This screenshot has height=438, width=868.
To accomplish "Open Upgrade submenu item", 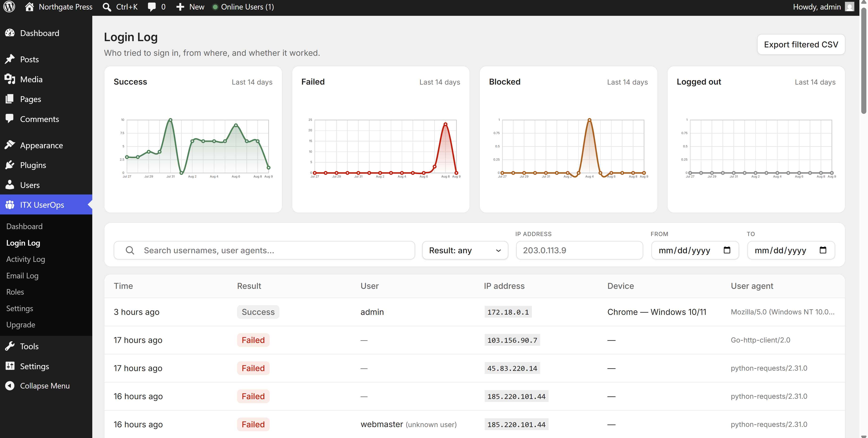I will click(x=20, y=325).
